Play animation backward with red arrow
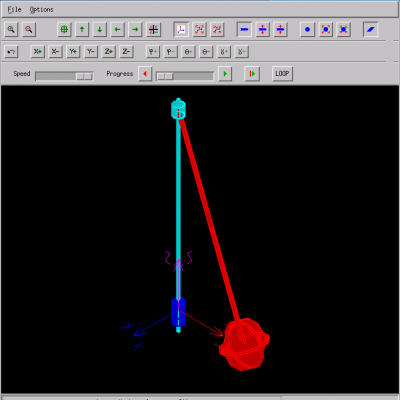 (145, 74)
